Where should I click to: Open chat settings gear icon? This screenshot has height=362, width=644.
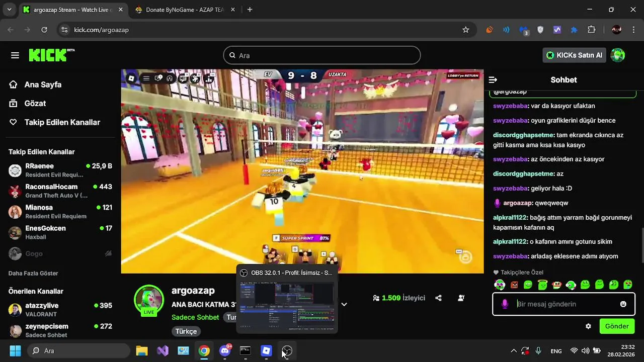pos(588,326)
